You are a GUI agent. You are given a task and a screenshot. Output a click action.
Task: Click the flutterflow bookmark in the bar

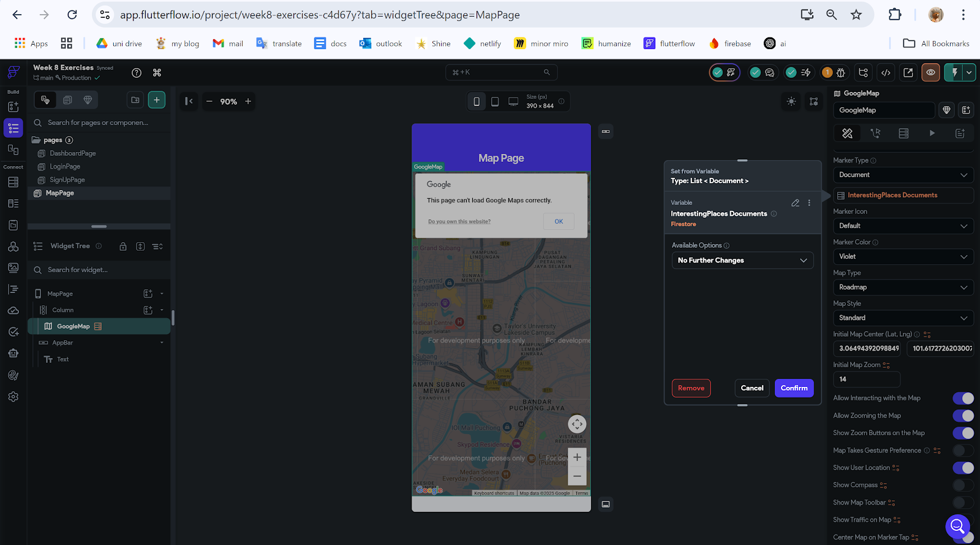coord(669,44)
